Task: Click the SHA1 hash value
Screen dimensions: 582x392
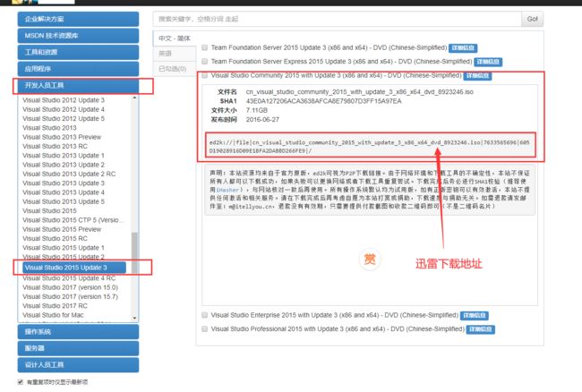Action: 323,101
